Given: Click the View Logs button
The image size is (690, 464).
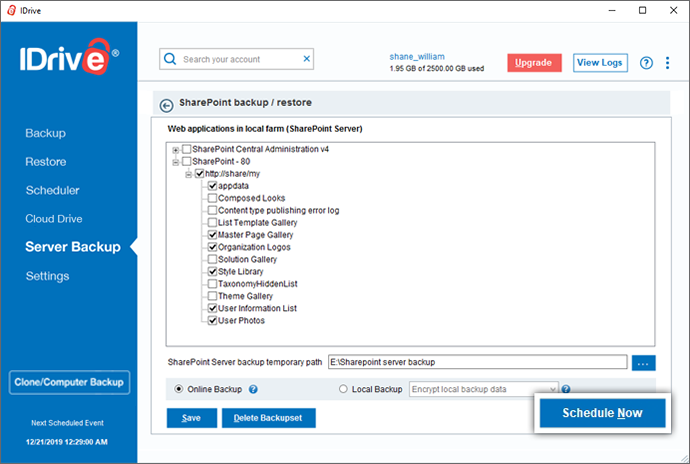Looking at the screenshot, I should [600, 63].
